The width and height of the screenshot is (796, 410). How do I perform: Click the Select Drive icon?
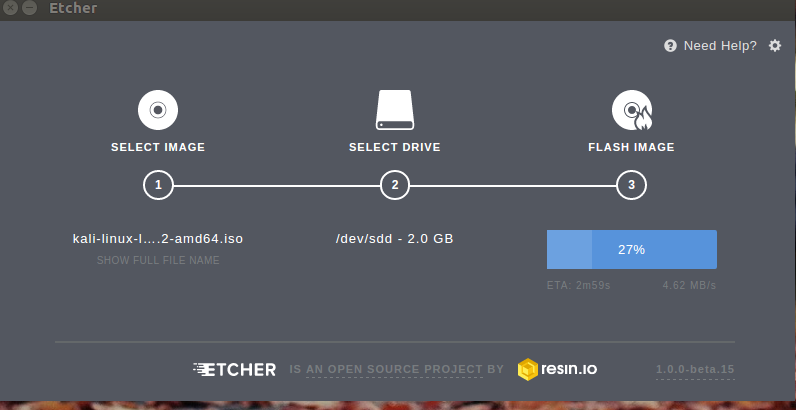[x=395, y=109]
